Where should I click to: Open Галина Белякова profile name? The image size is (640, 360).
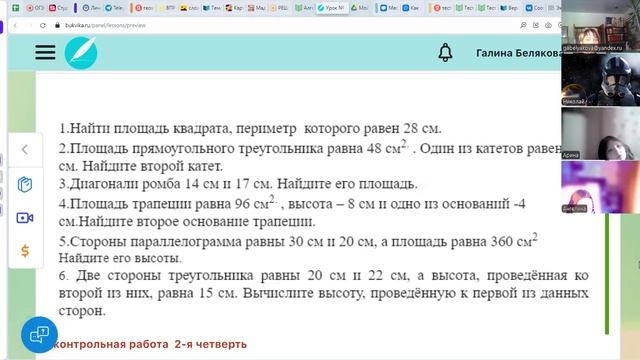pos(518,53)
